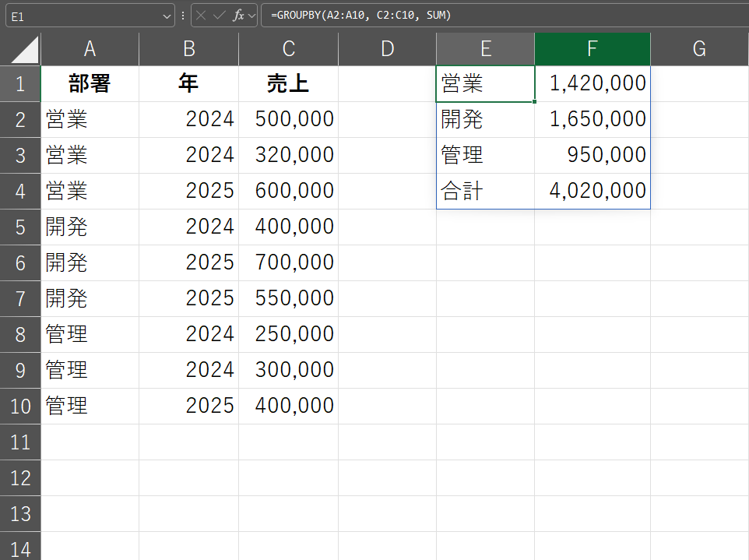This screenshot has width=749, height=560.
Task: Select the cell containing 4,020,000
Action: (x=592, y=191)
